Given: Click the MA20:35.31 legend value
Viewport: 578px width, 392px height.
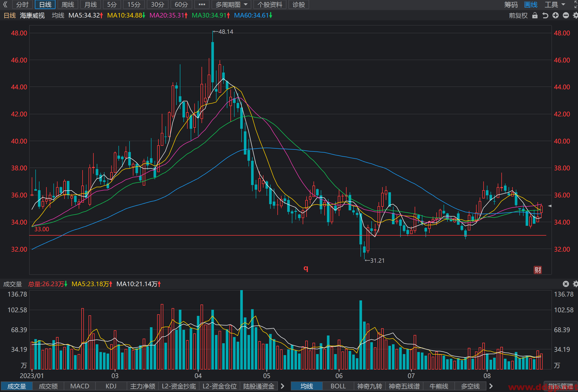Looking at the screenshot, I should point(168,15).
